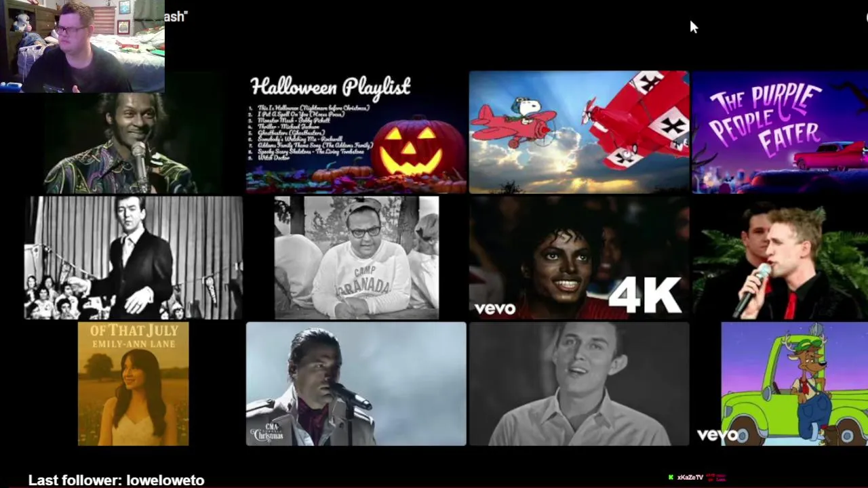Open black-and-white young man singing thumbnail
Viewport: 868px width, 488px height.
579,384
